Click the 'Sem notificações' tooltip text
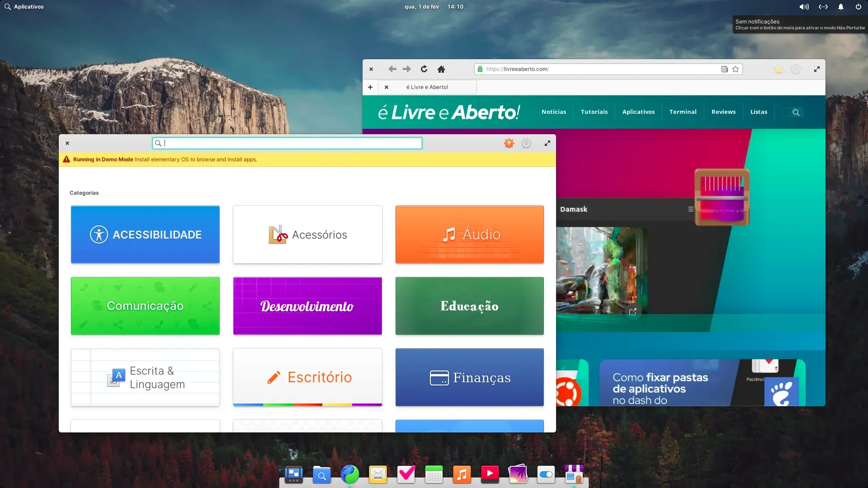Screen dimensions: 868x488 757,21
